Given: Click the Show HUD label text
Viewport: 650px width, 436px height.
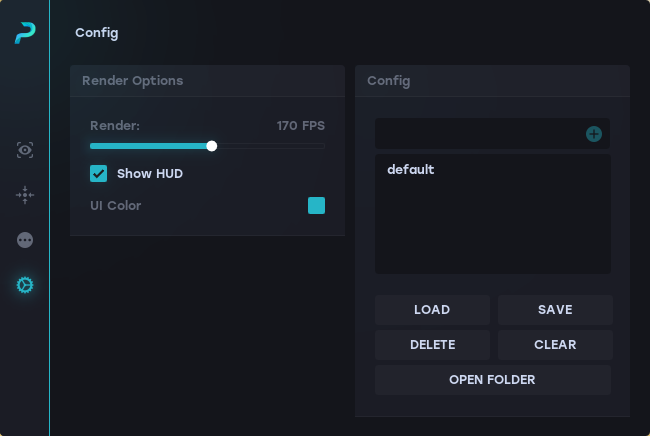Looking at the screenshot, I should click(x=150, y=174).
